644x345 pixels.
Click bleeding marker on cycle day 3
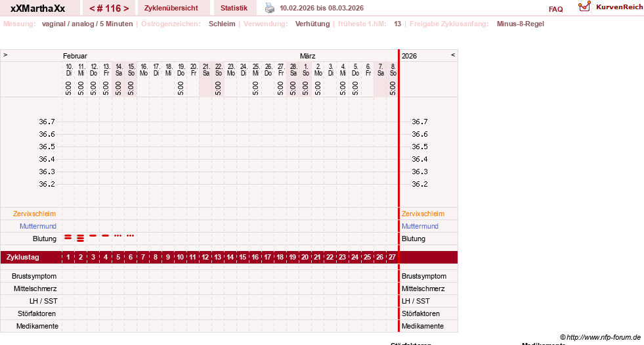[x=93, y=236]
